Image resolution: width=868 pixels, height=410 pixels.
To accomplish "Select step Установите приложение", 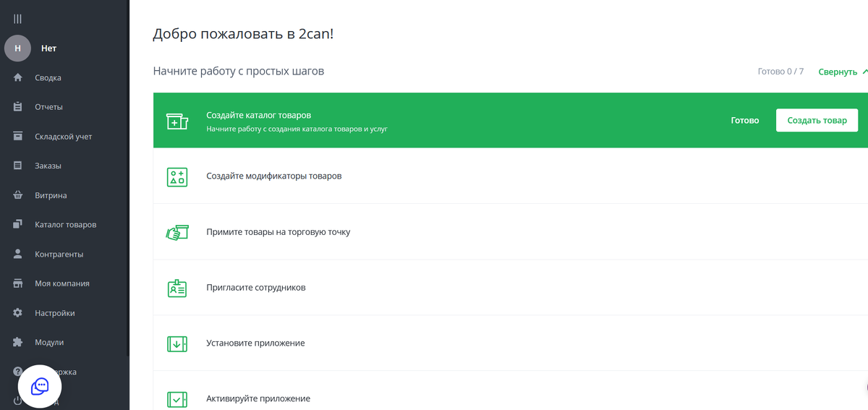I will point(511,343).
